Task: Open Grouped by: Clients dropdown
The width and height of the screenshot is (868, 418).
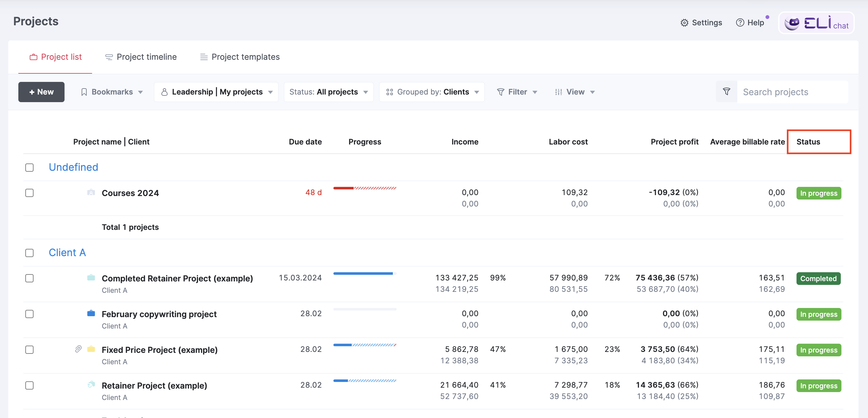Action: (432, 92)
